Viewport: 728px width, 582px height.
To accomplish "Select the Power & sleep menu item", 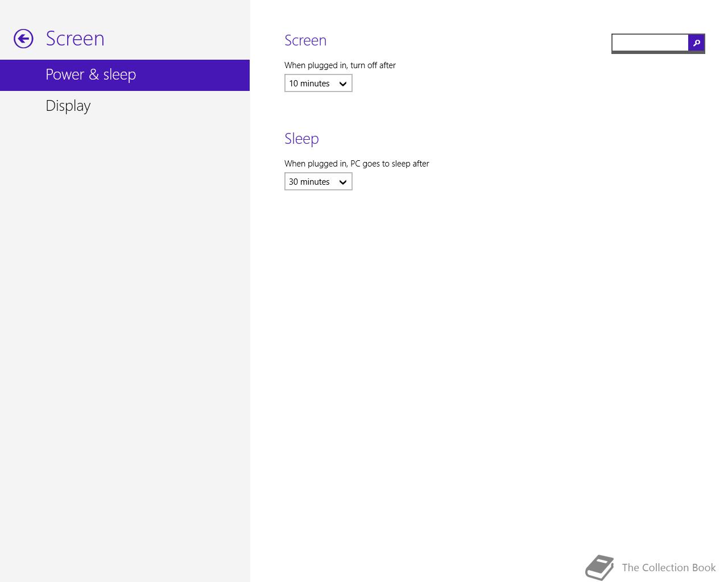I will tap(125, 75).
